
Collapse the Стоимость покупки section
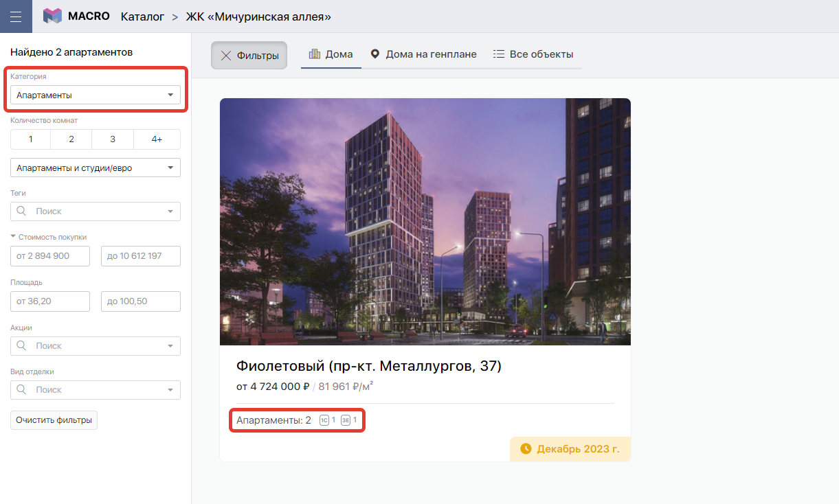tap(49, 237)
